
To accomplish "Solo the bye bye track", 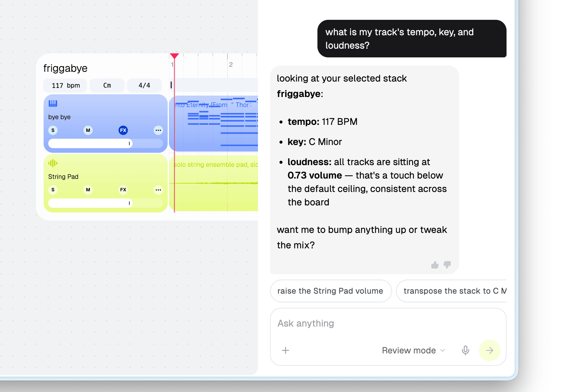I will (53, 130).
